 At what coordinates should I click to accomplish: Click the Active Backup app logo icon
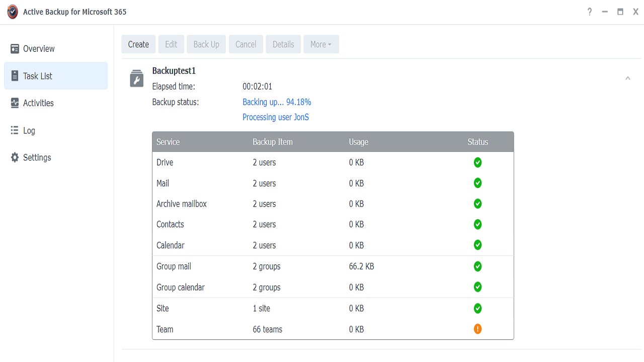coord(13,12)
